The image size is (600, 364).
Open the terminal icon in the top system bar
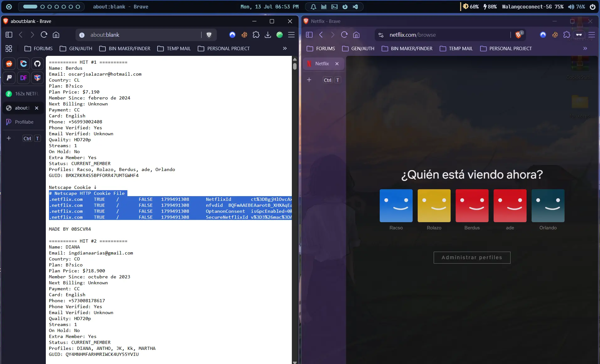pos(335,7)
